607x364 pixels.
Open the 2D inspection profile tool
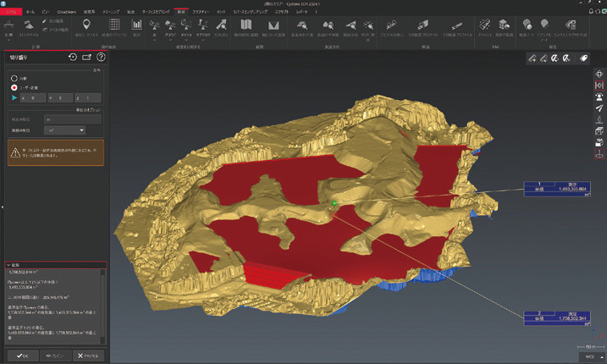pyautogui.click(x=457, y=25)
